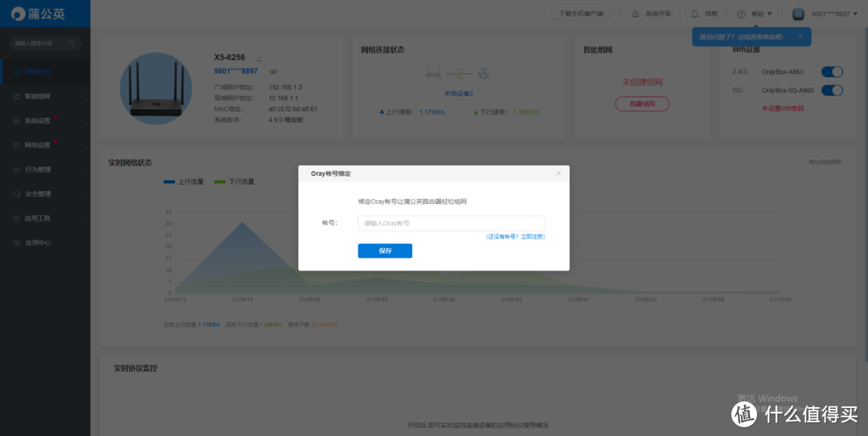Click the 立即注册 link
The width and height of the screenshot is (868, 436).
(x=533, y=236)
